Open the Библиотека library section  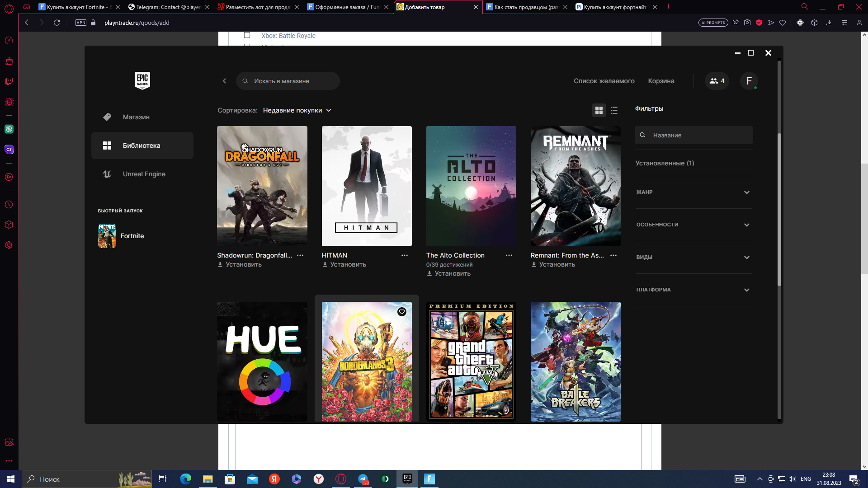142,145
